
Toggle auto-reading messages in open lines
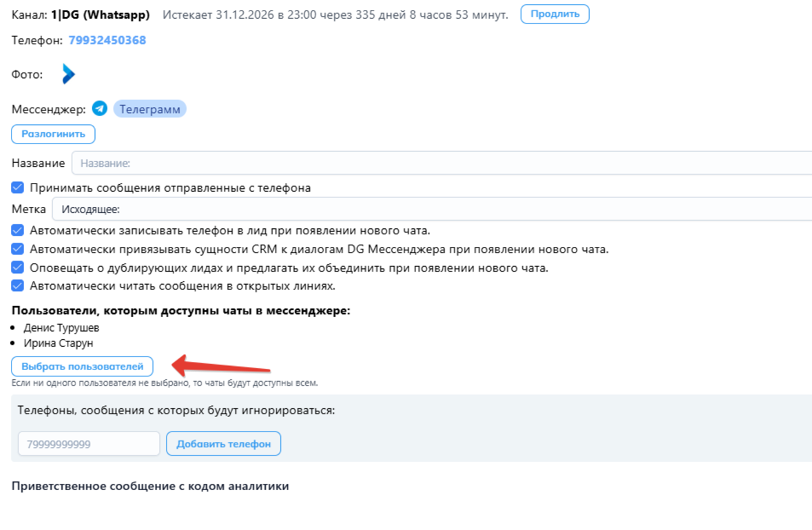pos(18,286)
